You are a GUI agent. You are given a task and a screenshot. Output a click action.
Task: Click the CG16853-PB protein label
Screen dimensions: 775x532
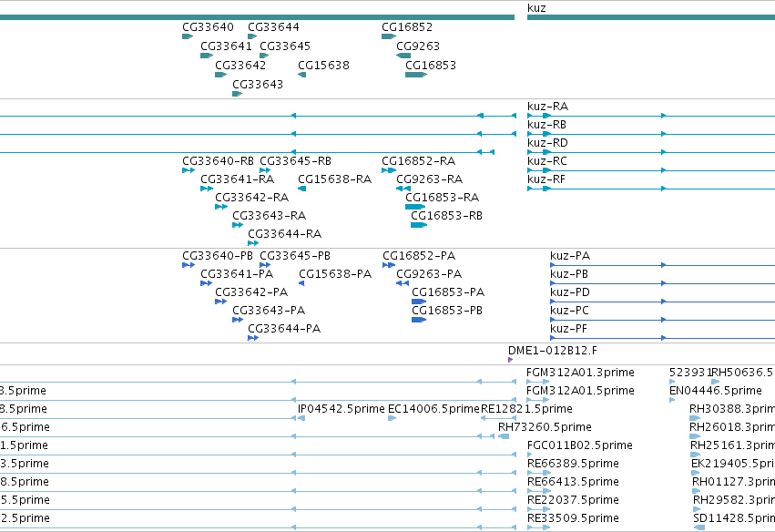(x=447, y=311)
